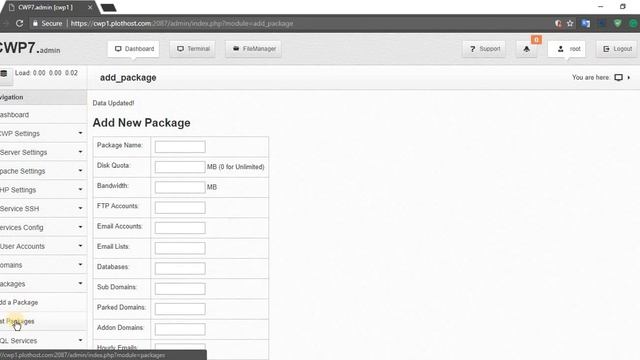Click the root user person icon
The image size is (640, 360).
click(560, 49)
